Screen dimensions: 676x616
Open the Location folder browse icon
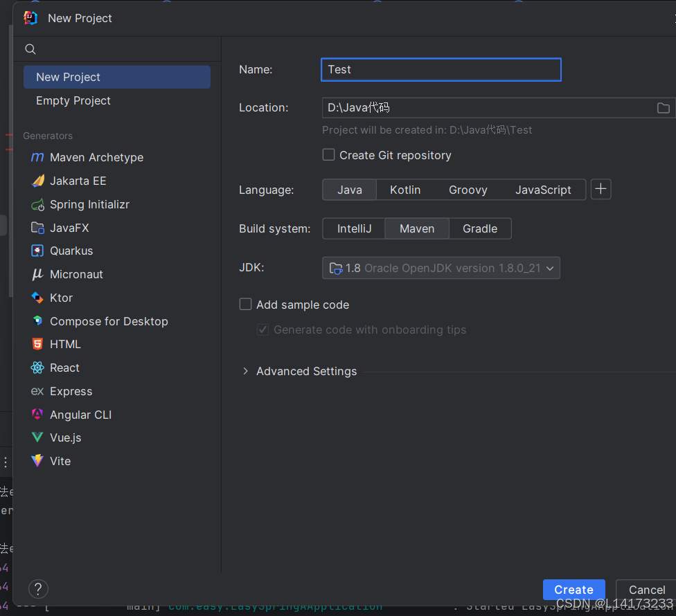point(663,108)
